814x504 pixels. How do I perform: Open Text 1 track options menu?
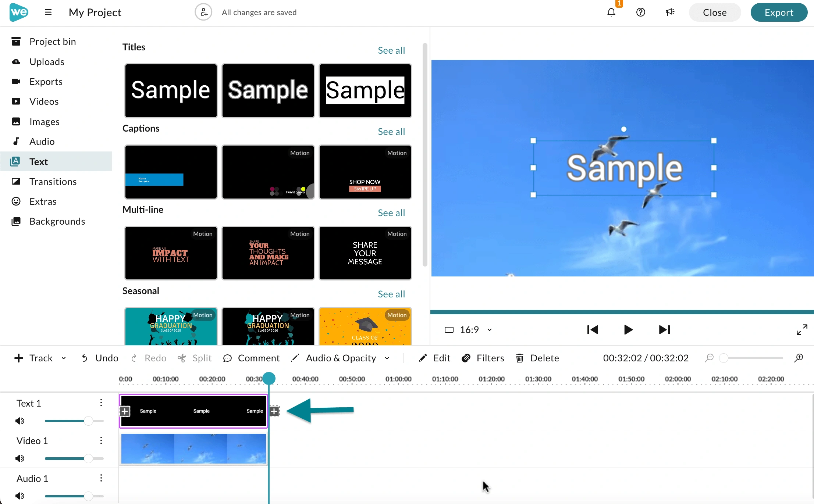click(101, 403)
